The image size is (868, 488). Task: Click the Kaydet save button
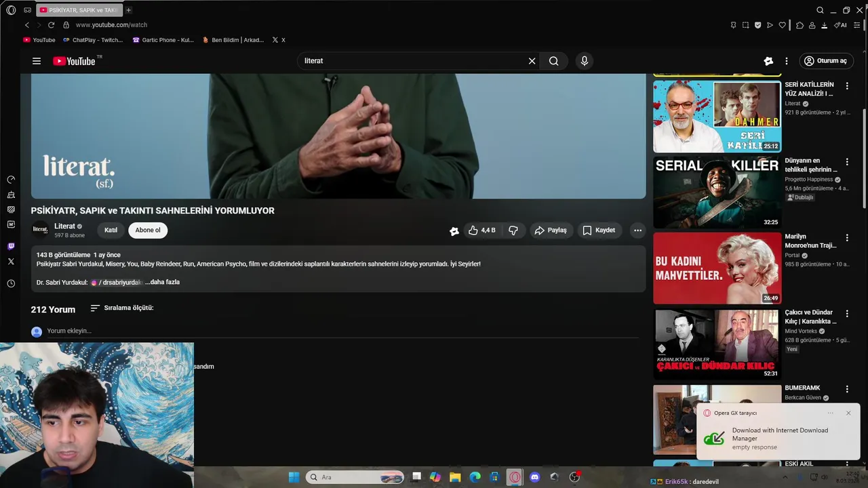599,230
